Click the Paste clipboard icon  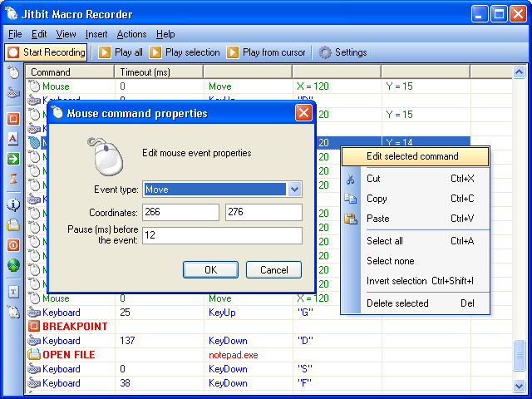[351, 218]
